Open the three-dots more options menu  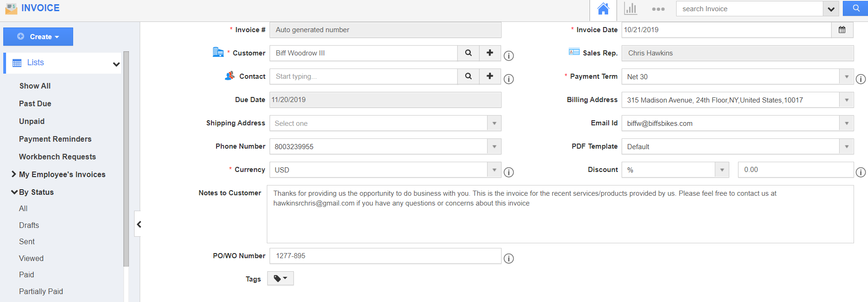click(x=658, y=9)
